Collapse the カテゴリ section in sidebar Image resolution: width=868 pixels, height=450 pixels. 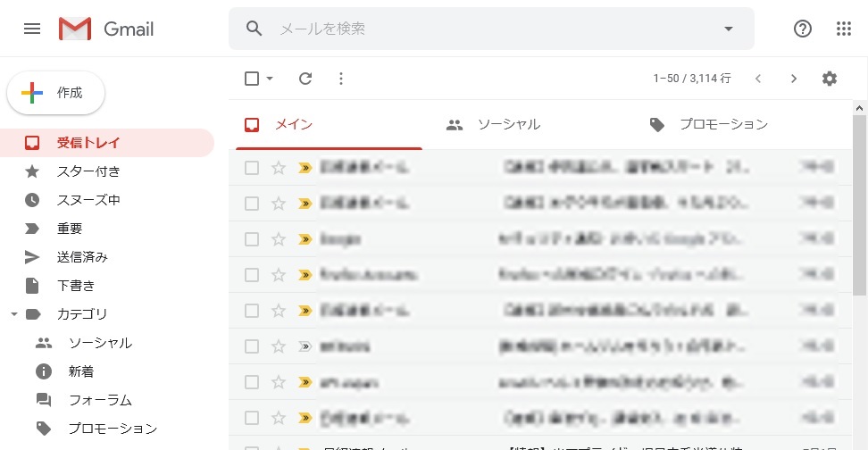13,314
